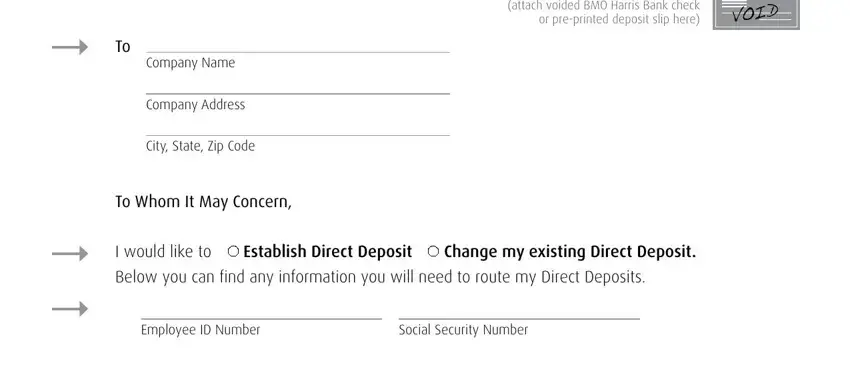850x365 pixels.
Task: Click the "Social Security Number" caption text
Action: 463,330
